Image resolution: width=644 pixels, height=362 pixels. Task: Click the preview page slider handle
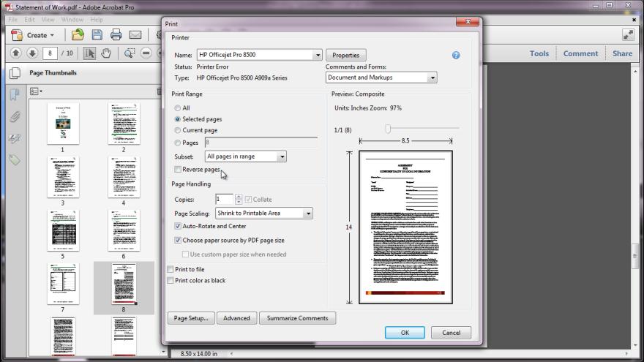point(388,129)
